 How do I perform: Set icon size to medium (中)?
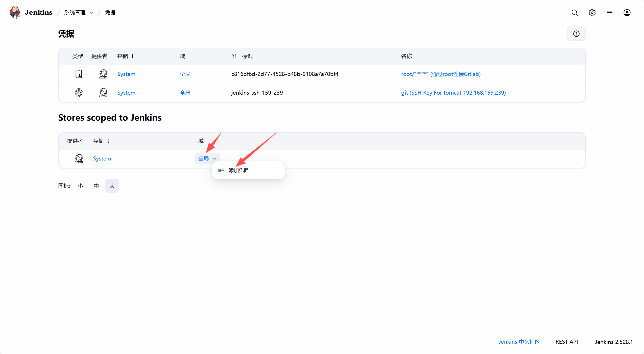pos(96,186)
